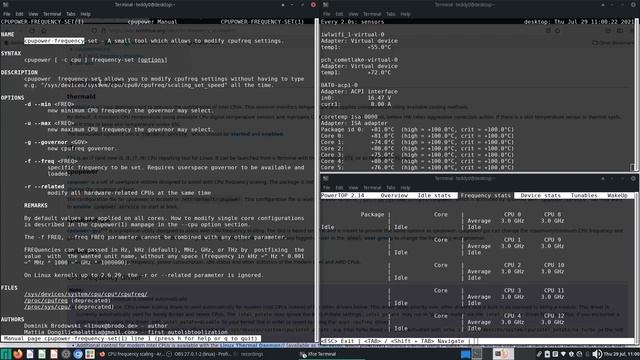The width and height of the screenshot is (640, 360).
Task: Open File menu in sensors terminal window
Action: coord(327,14)
